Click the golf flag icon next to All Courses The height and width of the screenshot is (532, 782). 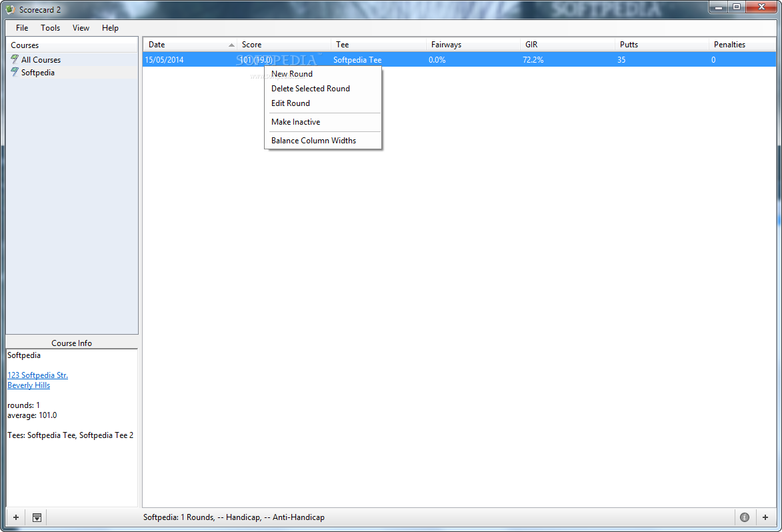[x=15, y=59]
